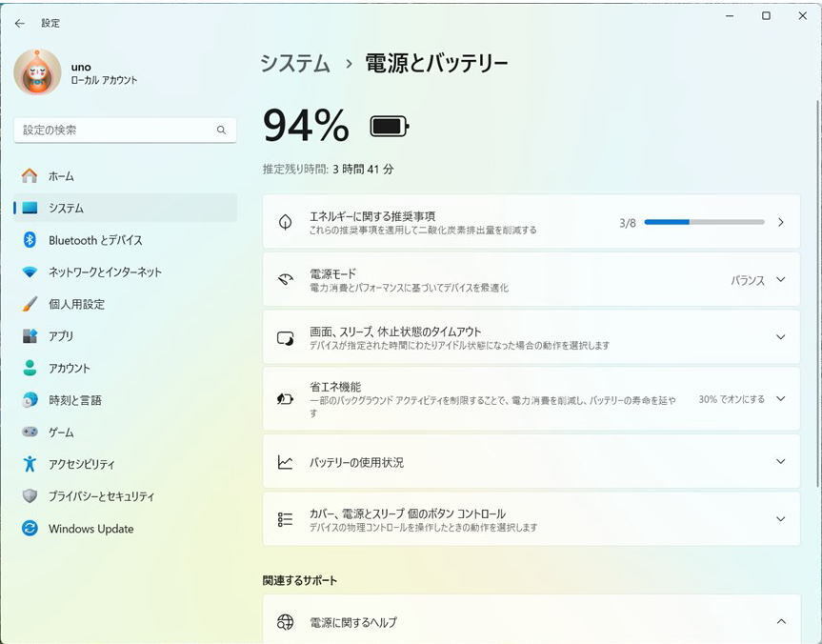Click the アプリ icon in sidebar
Screen dimensions: 822x644
click(30, 336)
